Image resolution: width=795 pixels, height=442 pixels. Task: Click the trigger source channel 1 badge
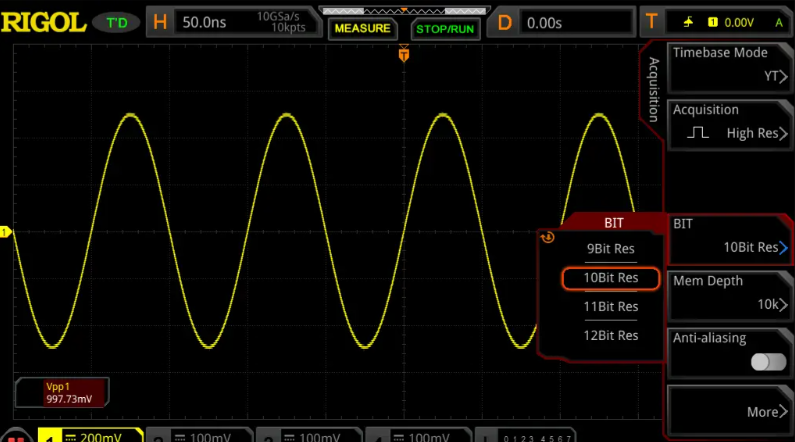(713, 22)
